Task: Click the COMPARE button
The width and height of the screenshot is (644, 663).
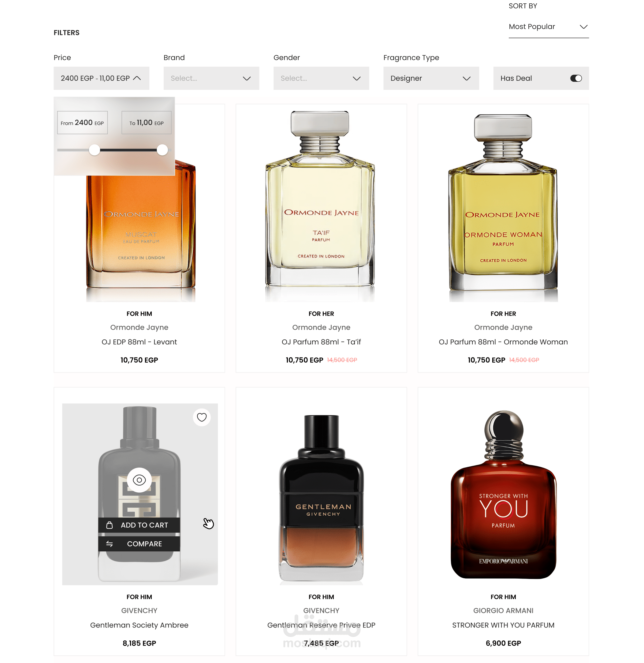Action: tap(139, 544)
